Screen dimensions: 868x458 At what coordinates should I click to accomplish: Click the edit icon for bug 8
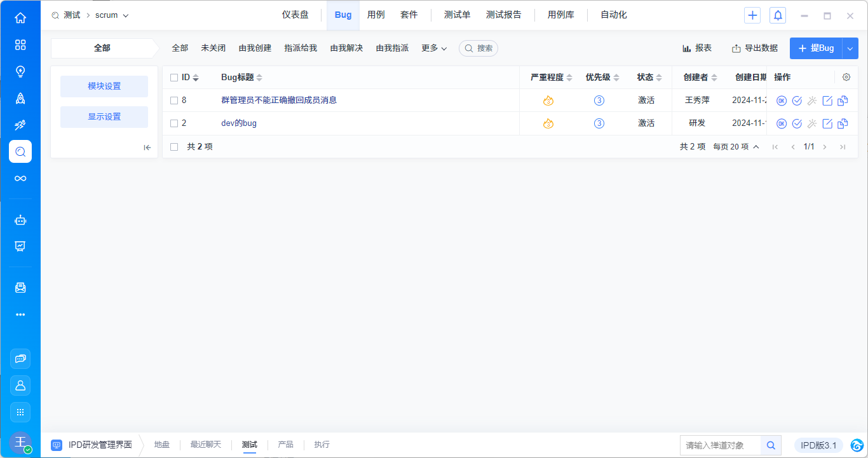pos(827,101)
